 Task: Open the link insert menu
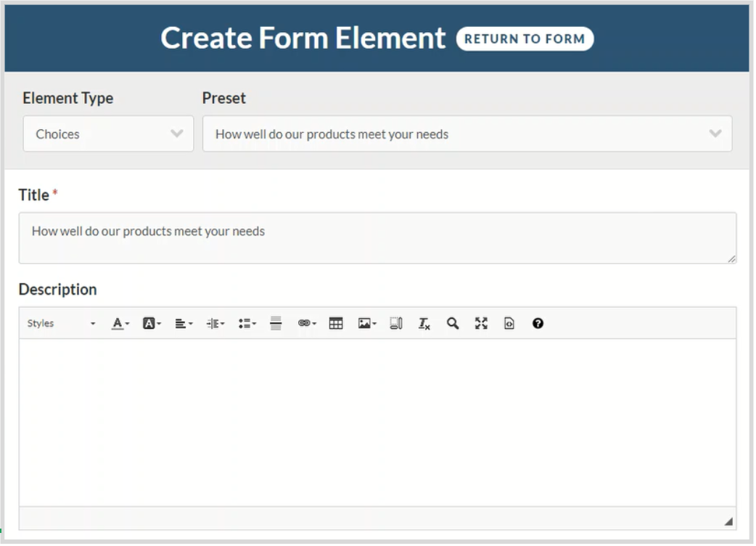pos(307,324)
